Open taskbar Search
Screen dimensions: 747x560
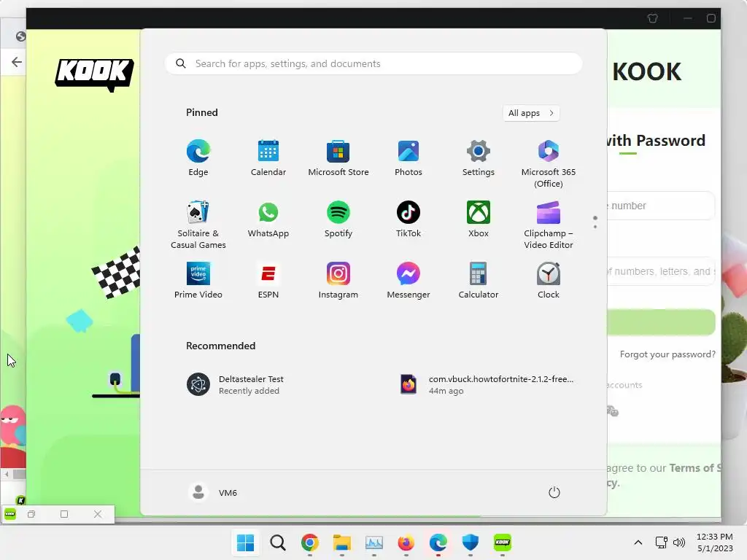pyautogui.click(x=278, y=542)
